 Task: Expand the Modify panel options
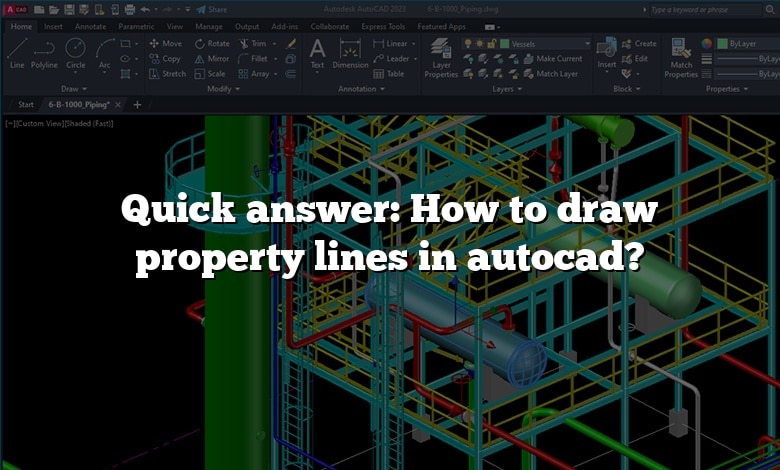(223, 89)
